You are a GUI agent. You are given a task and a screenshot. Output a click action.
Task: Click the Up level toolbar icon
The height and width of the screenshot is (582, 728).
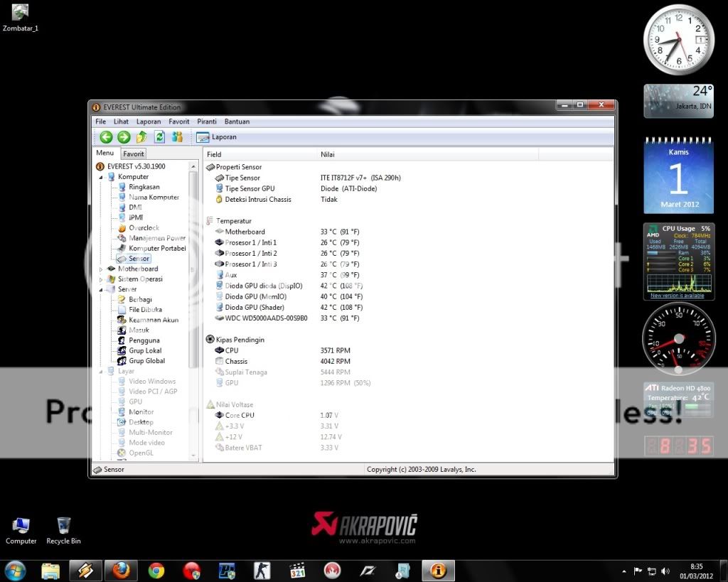pos(141,137)
